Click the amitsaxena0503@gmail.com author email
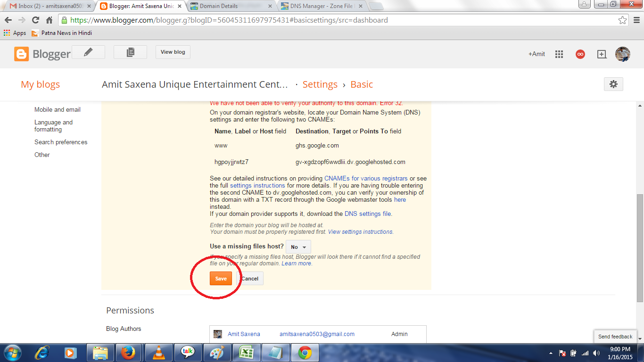Image resolution: width=644 pixels, height=362 pixels. [x=317, y=334]
